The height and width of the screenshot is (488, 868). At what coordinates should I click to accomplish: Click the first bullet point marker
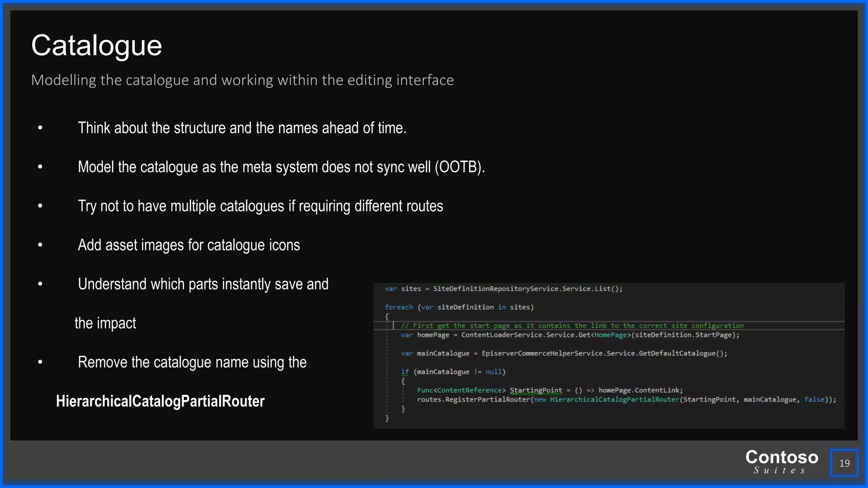(x=40, y=128)
